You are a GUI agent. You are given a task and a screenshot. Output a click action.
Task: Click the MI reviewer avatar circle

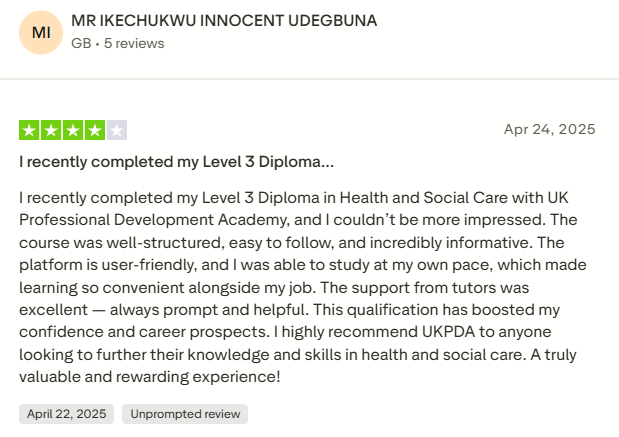[x=41, y=33]
